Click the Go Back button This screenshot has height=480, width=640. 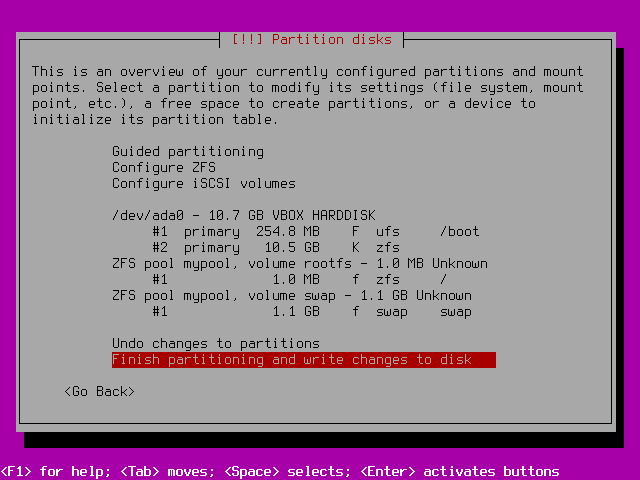[x=99, y=391]
